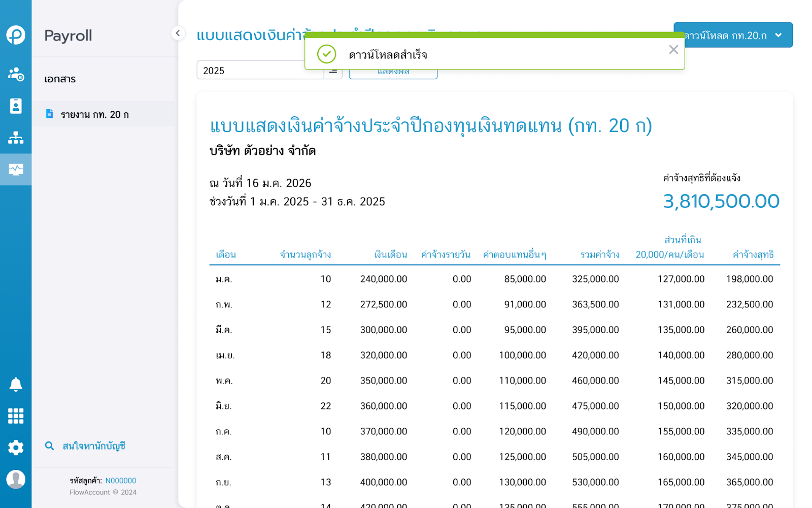The height and width of the screenshot is (508, 812).
Task: Select รายงาน กท. 20 ก in sidebar
Action: [x=95, y=114]
